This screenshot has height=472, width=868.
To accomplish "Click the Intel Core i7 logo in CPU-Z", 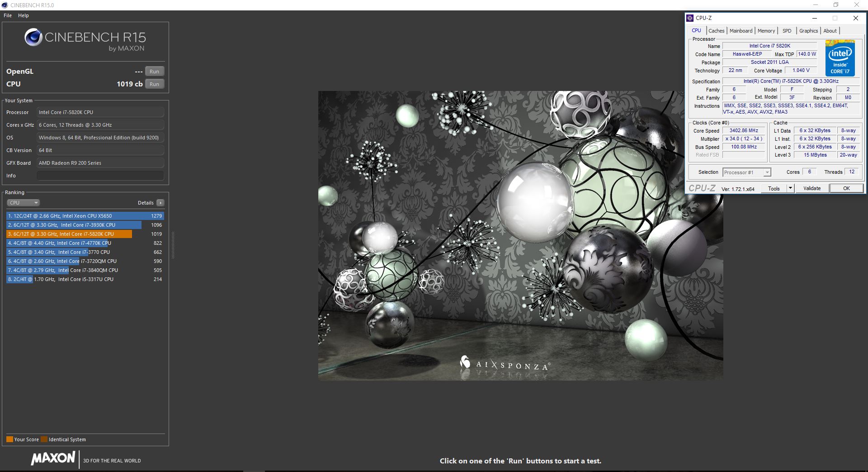I will (x=840, y=58).
